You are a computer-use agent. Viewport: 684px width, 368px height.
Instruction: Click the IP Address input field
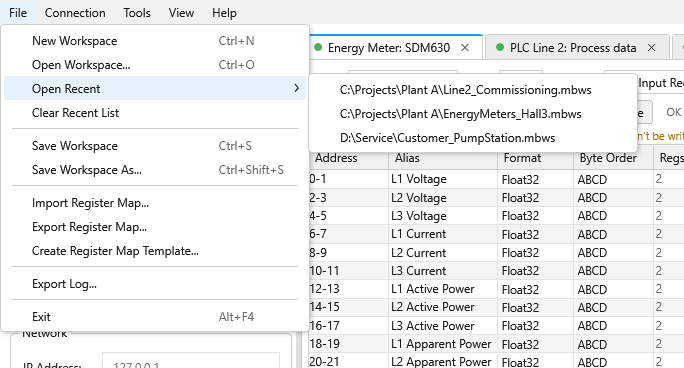click(x=191, y=361)
